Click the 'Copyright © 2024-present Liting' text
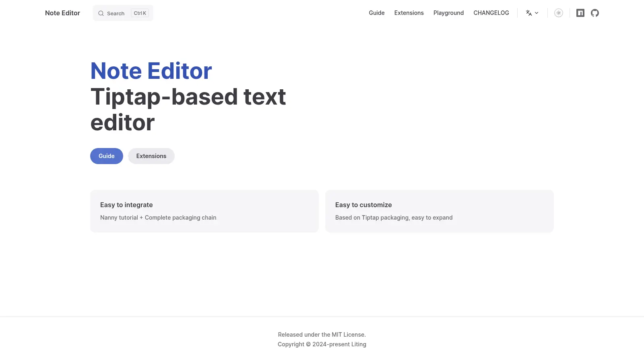 click(322, 344)
